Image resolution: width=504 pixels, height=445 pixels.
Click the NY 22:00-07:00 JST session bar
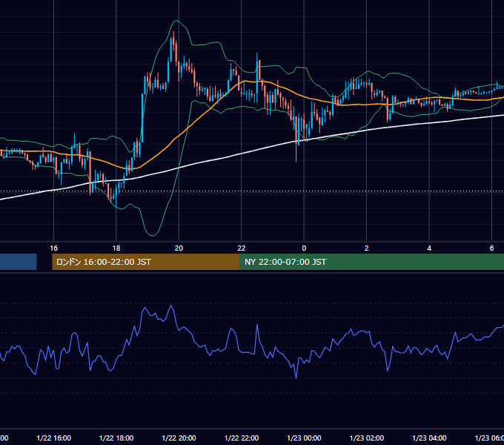tap(372, 262)
